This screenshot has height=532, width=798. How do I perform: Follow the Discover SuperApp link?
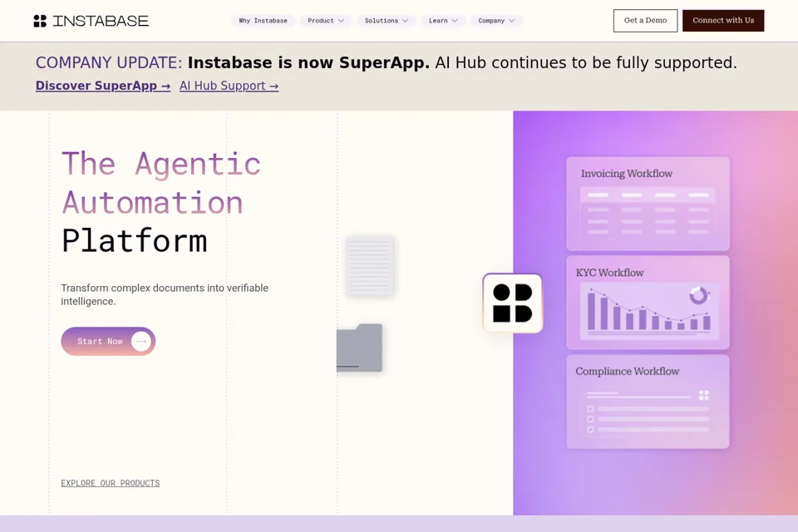tap(103, 86)
